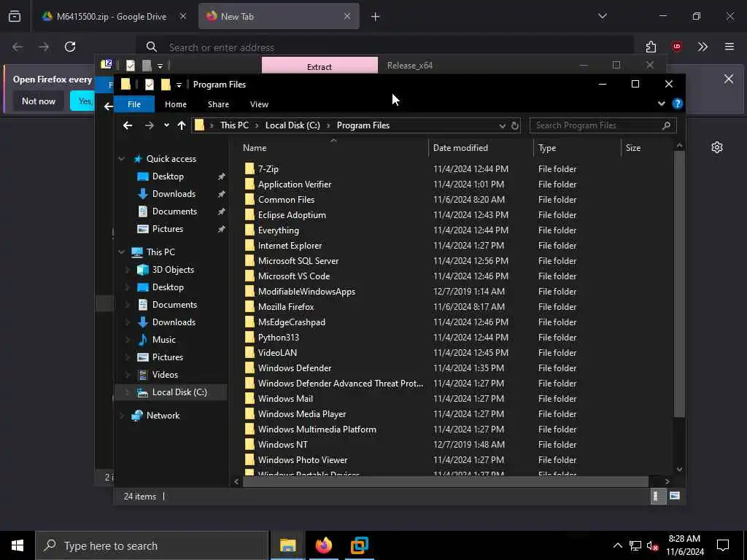Open the Application Verifier folder icon
Viewport: 747px width, 560px height.
pyautogui.click(x=249, y=184)
